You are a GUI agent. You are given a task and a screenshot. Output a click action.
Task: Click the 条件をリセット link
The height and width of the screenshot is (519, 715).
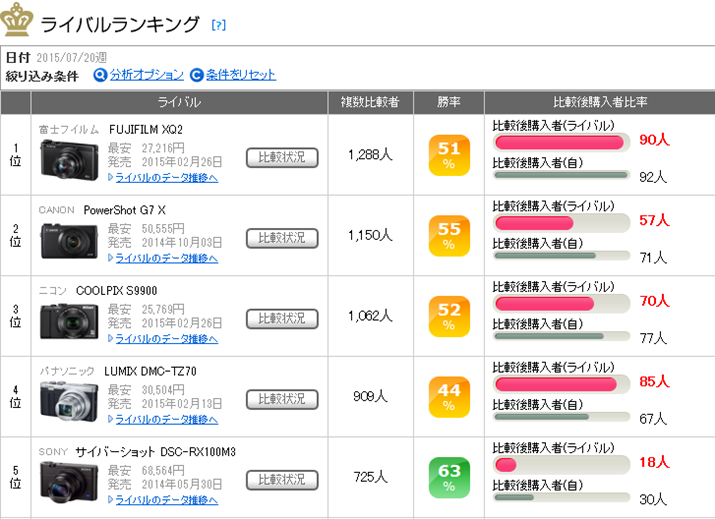(241, 75)
